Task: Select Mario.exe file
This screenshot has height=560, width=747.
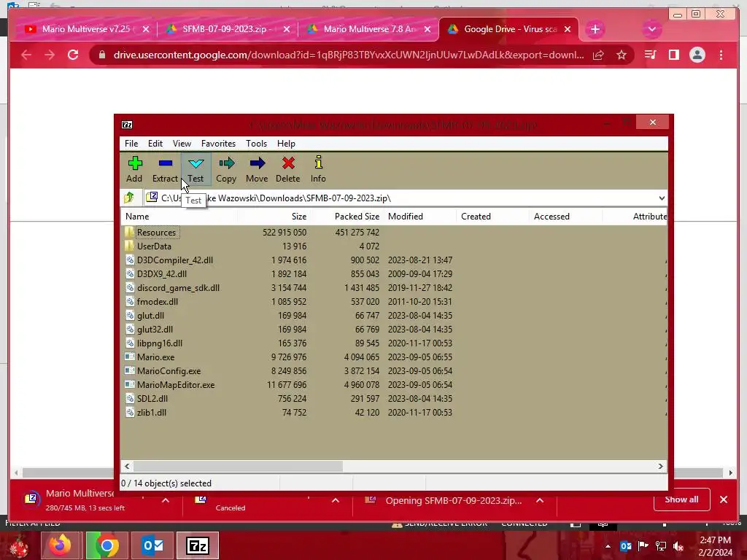Action: (x=156, y=357)
